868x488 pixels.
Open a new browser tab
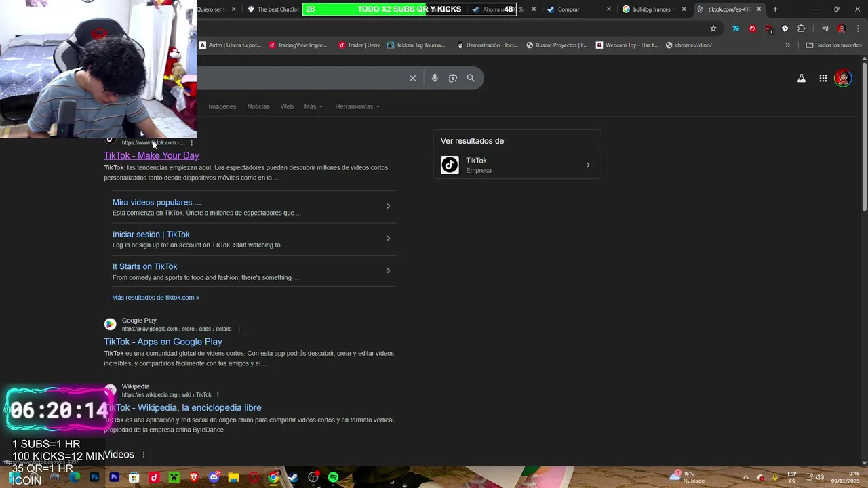click(775, 9)
